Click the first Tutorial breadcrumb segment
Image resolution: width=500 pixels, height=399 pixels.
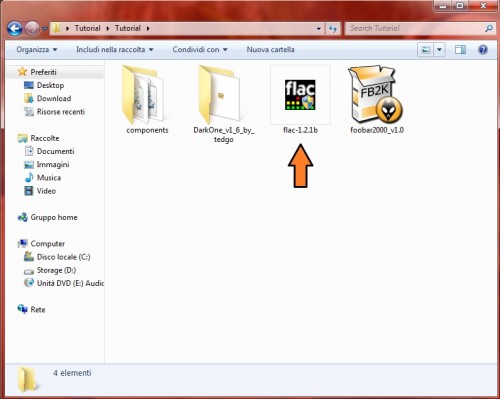(87, 28)
